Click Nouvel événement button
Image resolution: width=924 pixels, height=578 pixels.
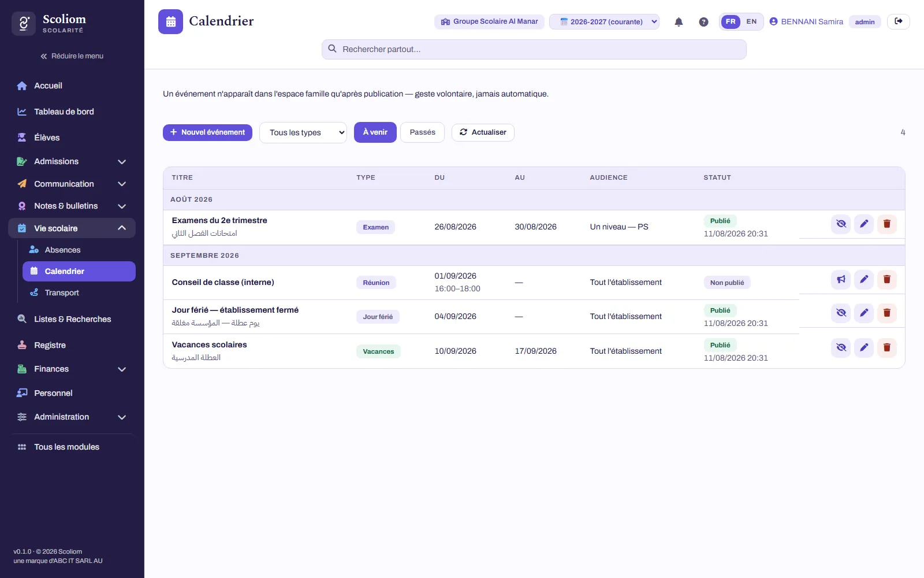coord(207,132)
